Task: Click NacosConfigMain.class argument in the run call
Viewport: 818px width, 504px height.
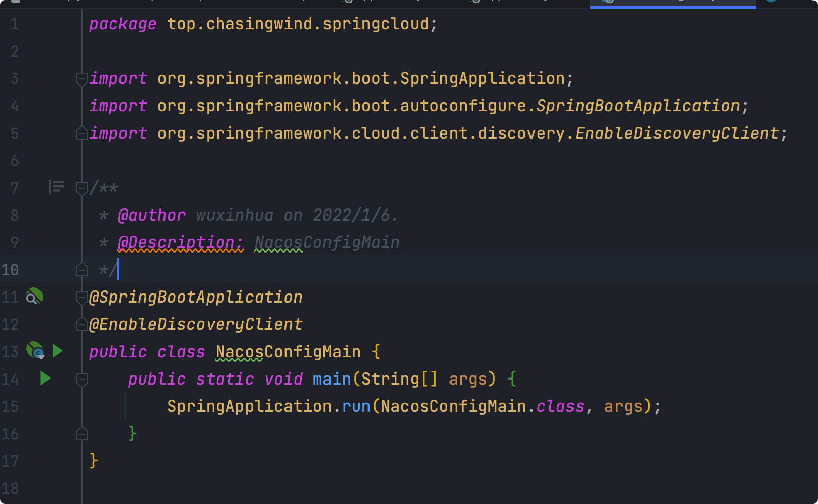Action: [482, 407]
